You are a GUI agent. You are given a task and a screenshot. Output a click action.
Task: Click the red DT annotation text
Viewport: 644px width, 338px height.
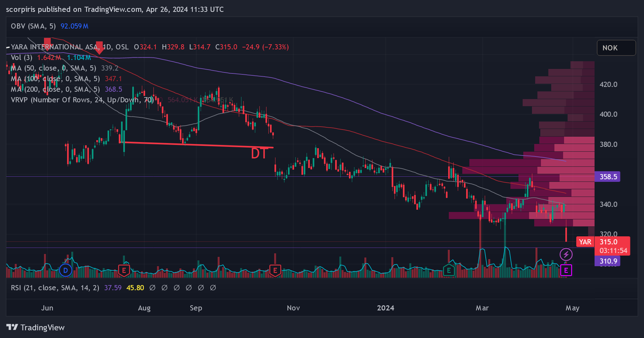coord(259,154)
